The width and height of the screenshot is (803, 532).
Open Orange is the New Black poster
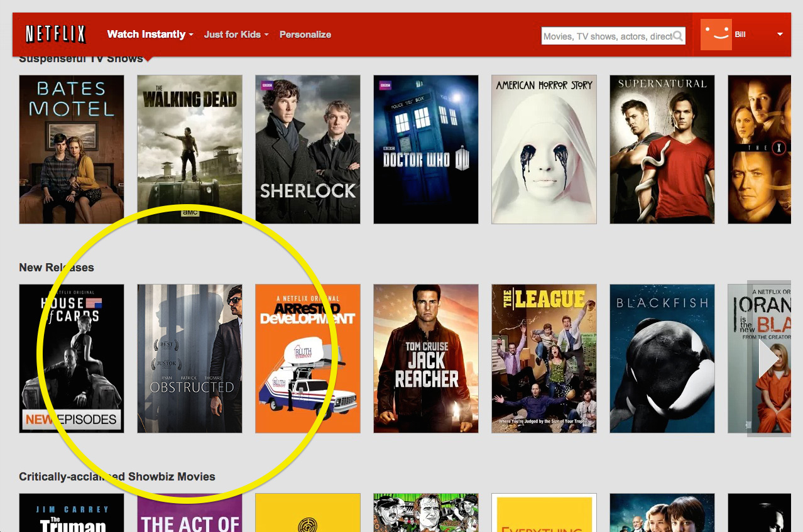[x=759, y=359]
